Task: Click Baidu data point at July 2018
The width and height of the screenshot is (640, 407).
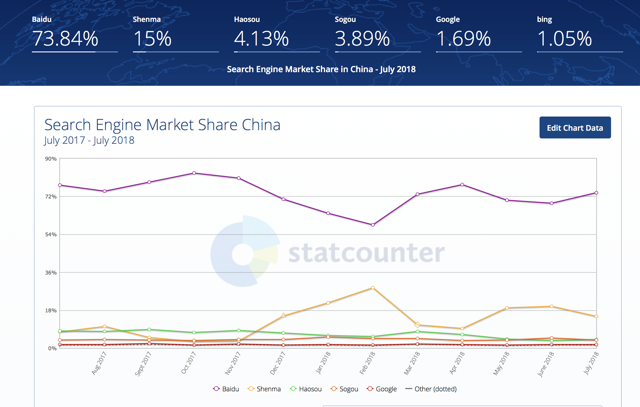Action: coord(597,193)
